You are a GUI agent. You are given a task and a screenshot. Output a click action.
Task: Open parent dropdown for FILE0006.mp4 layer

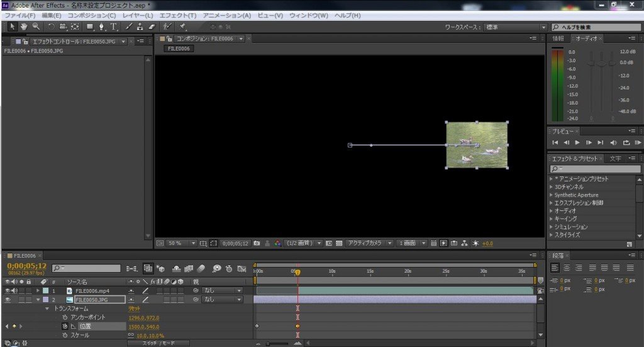pos(222,290)
